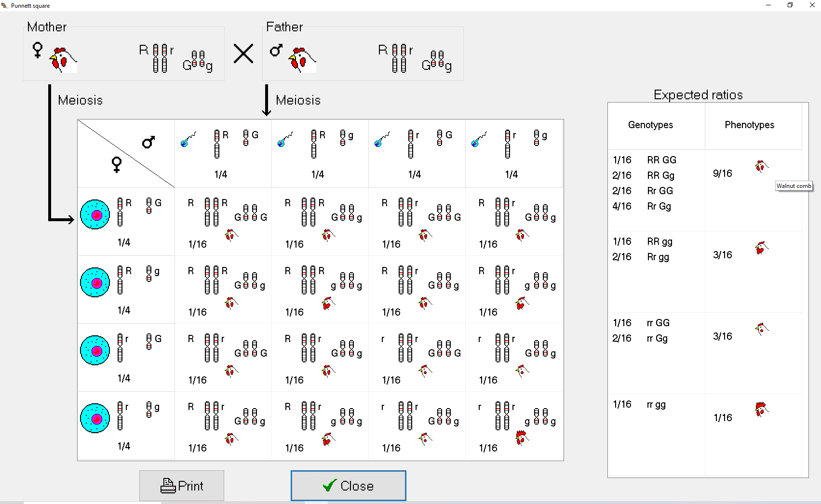Click the 'Mother' label
The image size is (821, 504).
(47, 27)
